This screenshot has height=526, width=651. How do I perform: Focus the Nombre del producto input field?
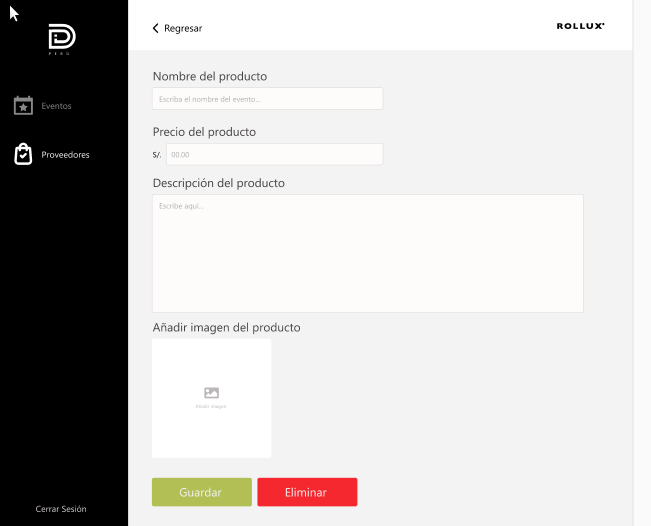click(x=267, y=99)
